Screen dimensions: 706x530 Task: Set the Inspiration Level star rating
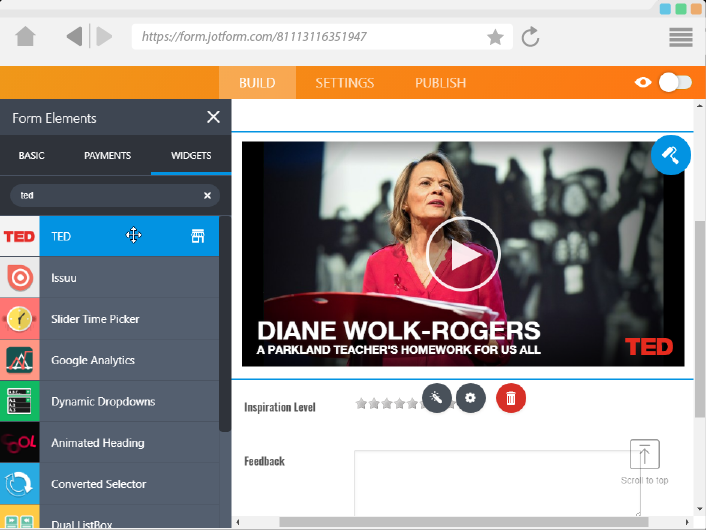click(x=387, y=404)
